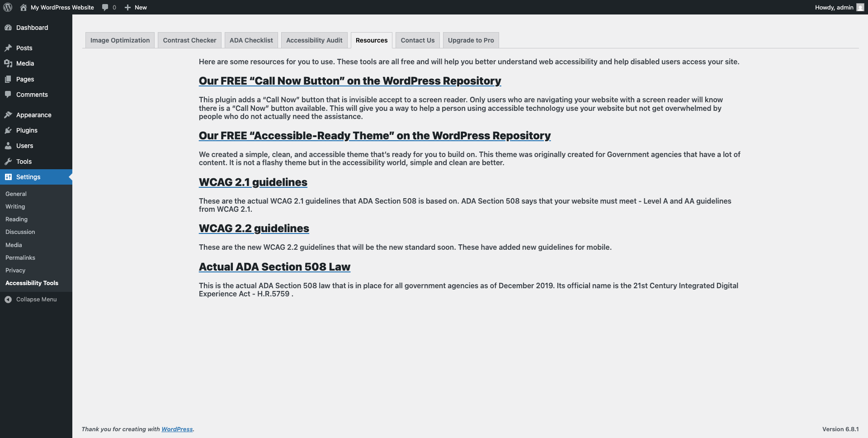The image size is (868, 438).
Task: Open the WCAG 2.2 guidelines link
Action: tap(254, 229)
